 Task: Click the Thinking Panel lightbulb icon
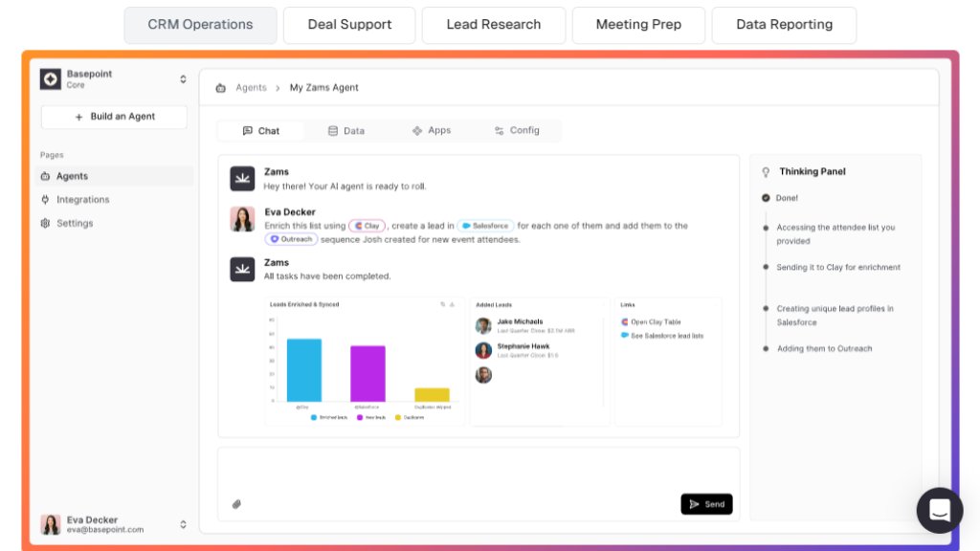click(x=766, y=172)
